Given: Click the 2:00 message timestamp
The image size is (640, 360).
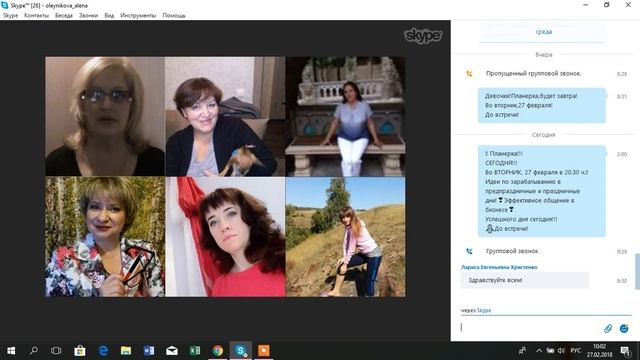Looking at the screenshot, I should point(622,154).
